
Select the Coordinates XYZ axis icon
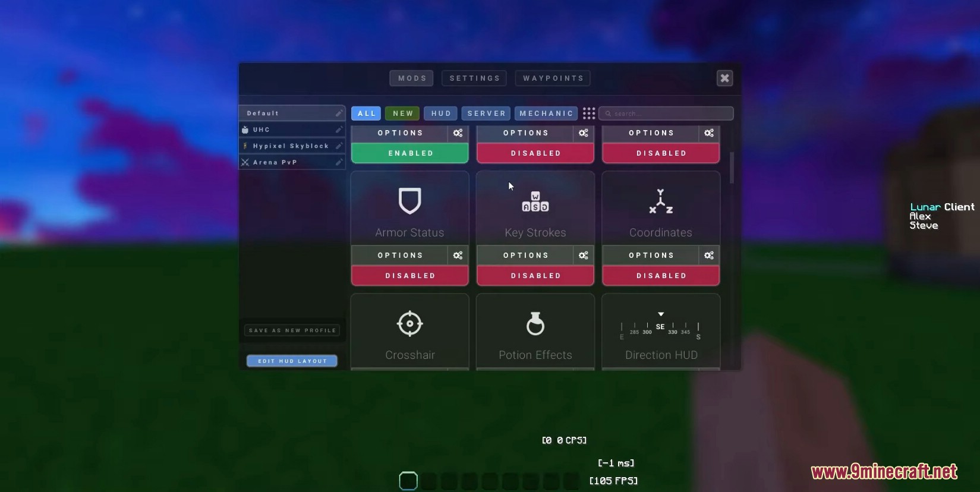click(x=661, y=201)
